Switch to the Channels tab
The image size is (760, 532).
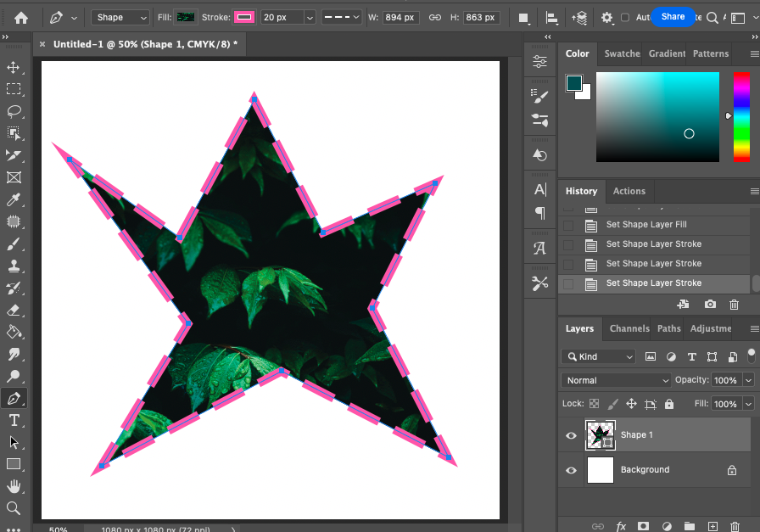[x=629, y=328]
